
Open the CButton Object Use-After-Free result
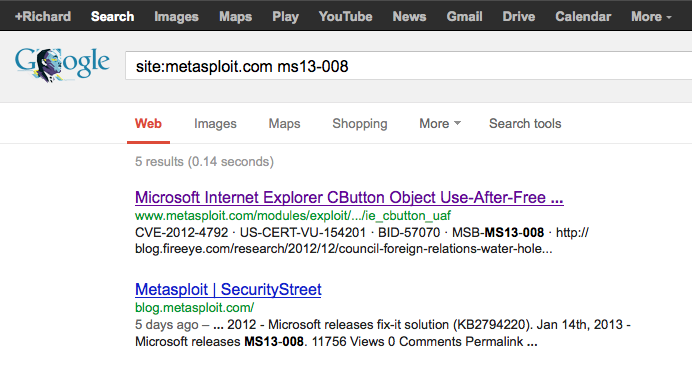pos(349,197)
